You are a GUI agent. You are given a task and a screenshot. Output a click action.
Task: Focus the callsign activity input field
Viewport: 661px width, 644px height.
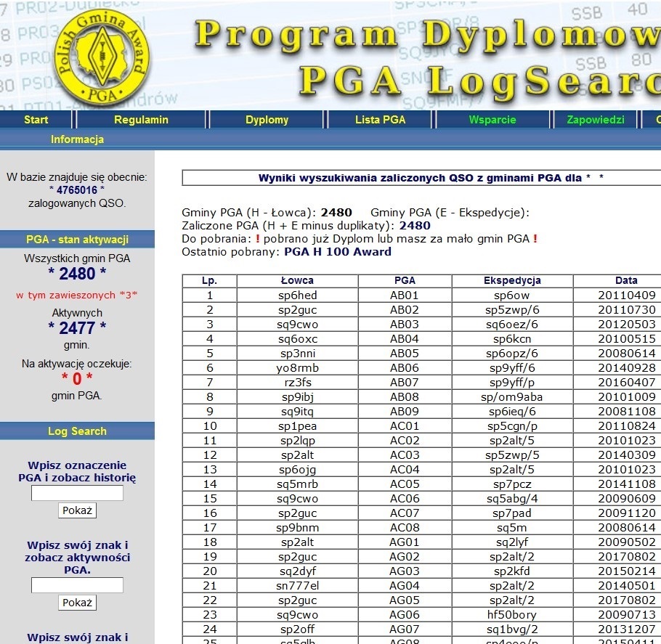[77, 585]
